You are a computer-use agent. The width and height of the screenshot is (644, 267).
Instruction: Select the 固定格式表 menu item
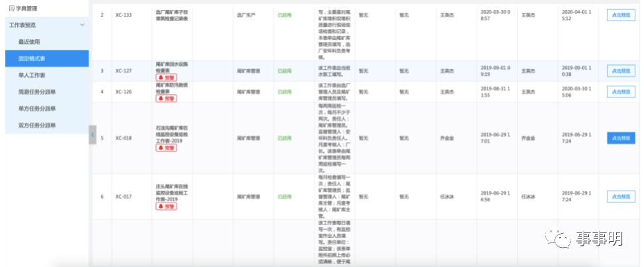(32, 58)
